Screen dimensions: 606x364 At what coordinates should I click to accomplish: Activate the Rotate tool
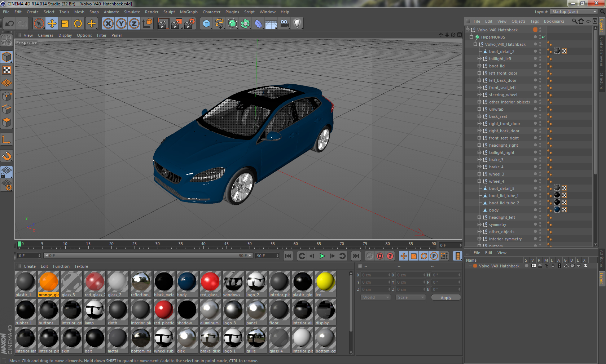78,24
